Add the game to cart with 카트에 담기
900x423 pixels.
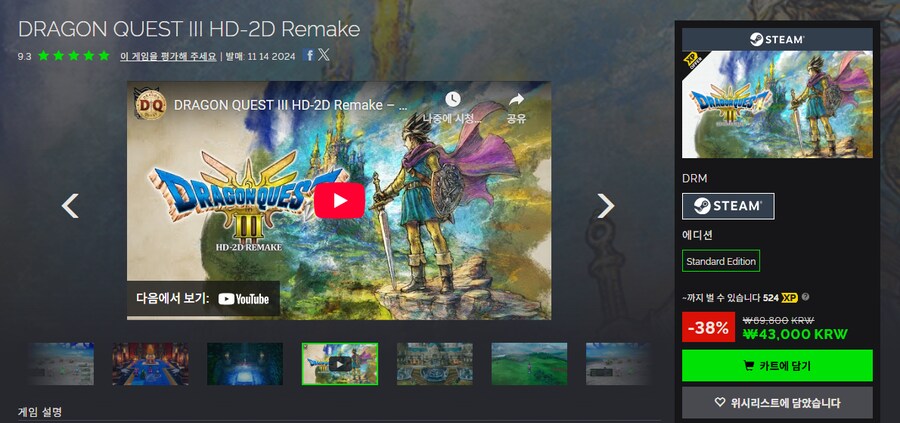(777, 366)
